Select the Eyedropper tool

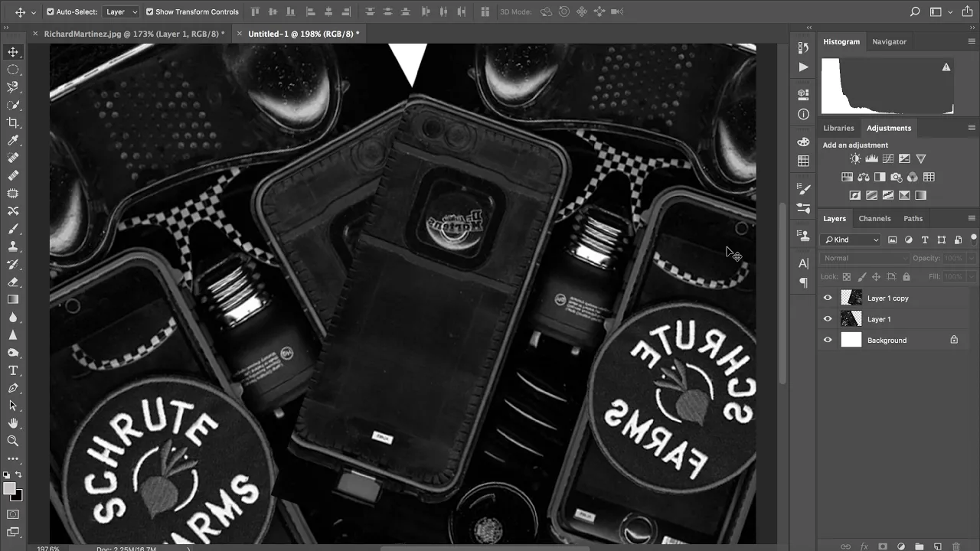pyautogui.click(x=13, y=140)
